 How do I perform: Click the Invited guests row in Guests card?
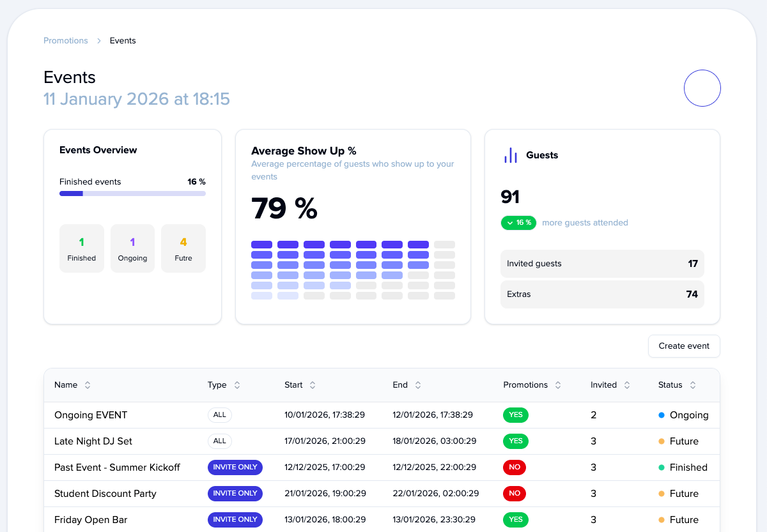coord(601,264)
